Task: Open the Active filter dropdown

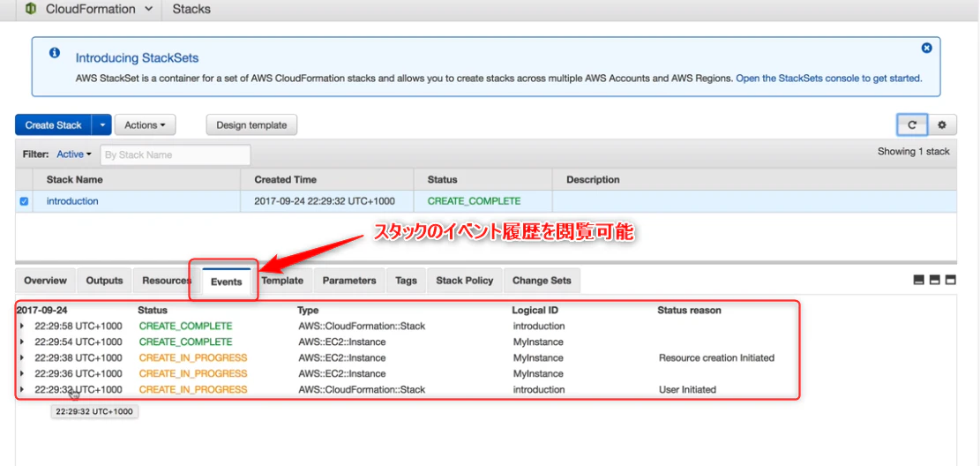Action: pos(74,154)
